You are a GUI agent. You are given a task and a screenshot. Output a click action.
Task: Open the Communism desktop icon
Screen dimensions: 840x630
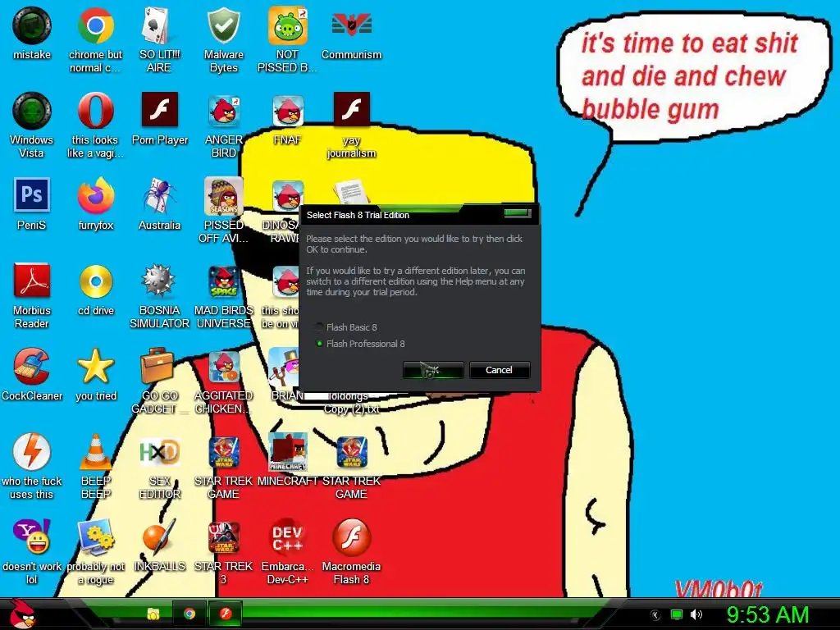(x=351, y=25)
